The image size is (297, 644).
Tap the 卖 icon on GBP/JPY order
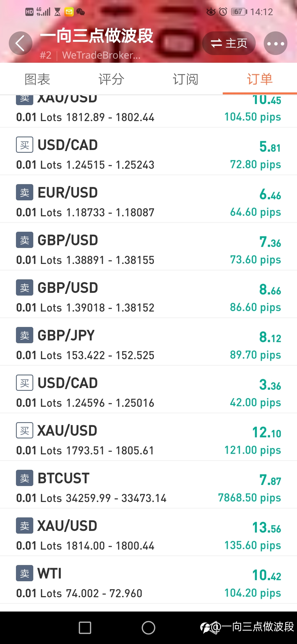click(24, 335)
